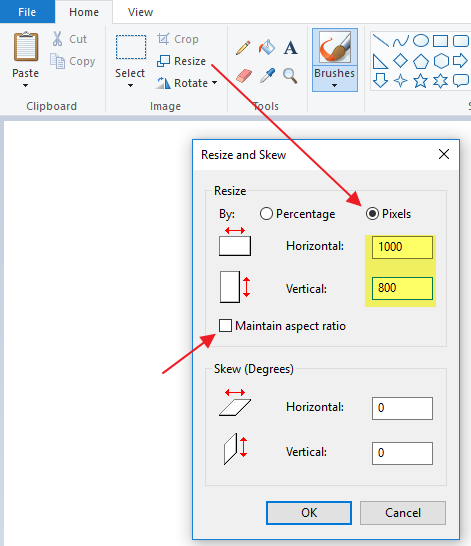471x546 pixels.
Task: Choose the Pentagon shape
Action: 421,61
